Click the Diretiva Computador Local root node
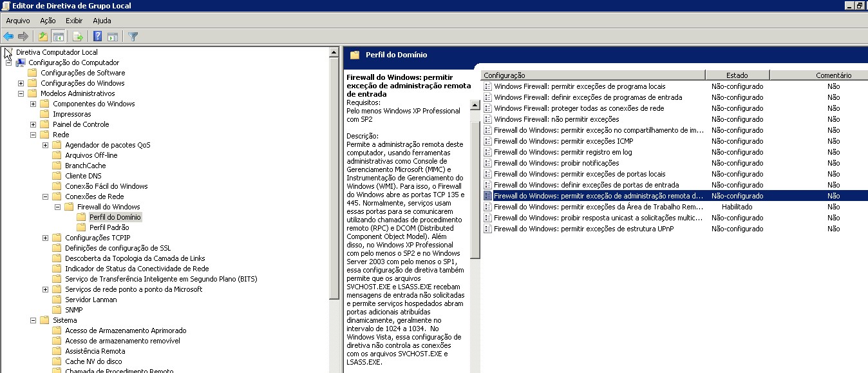Image resolution: width=868 pixels, height=373 pixels. pyautogui.click(x=57, y=52)
